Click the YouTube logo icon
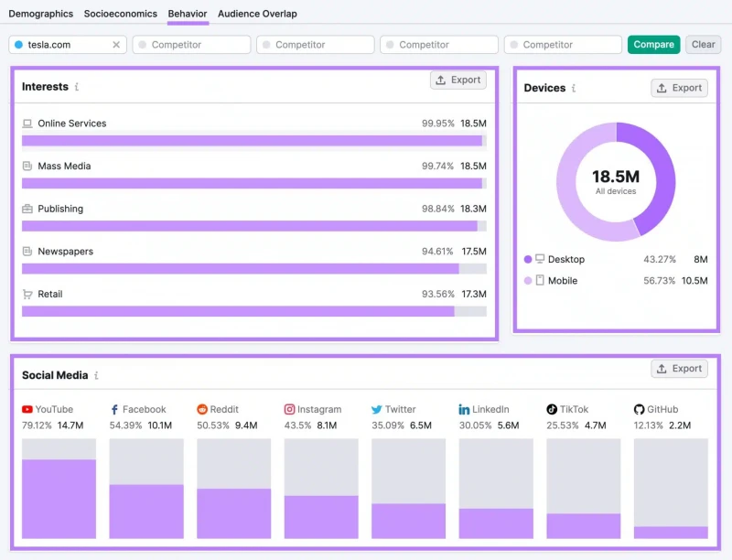 coord(27,409)
